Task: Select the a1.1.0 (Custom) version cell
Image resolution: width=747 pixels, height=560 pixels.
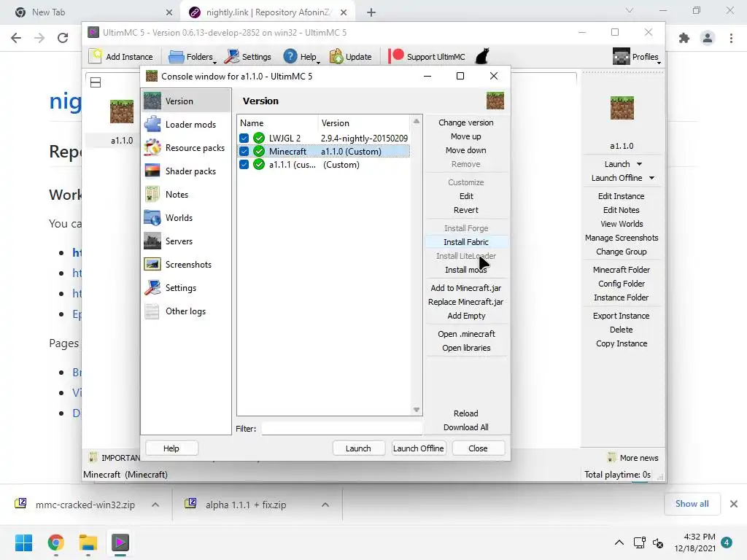Action: (x=351, y=152)
